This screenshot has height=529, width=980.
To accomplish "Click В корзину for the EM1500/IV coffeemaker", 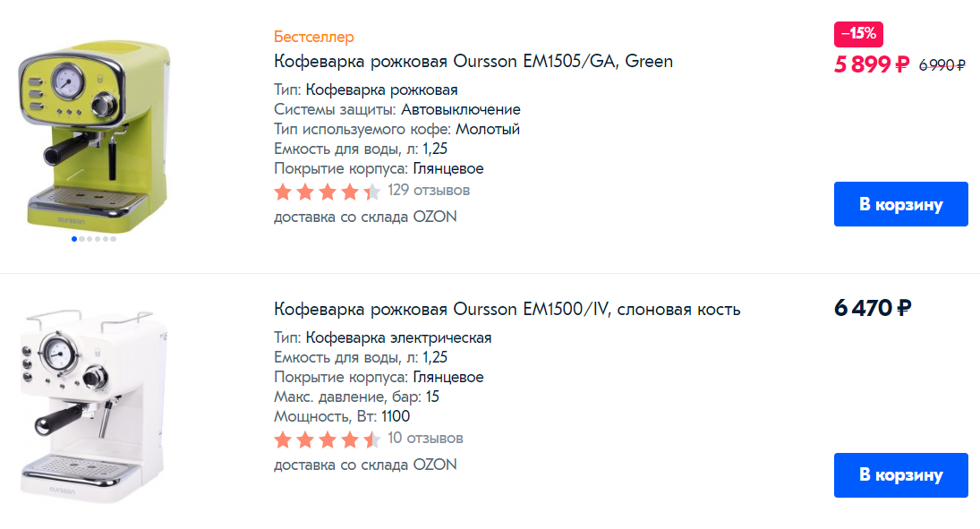I will pyautogui.click(x=900, y=475).
